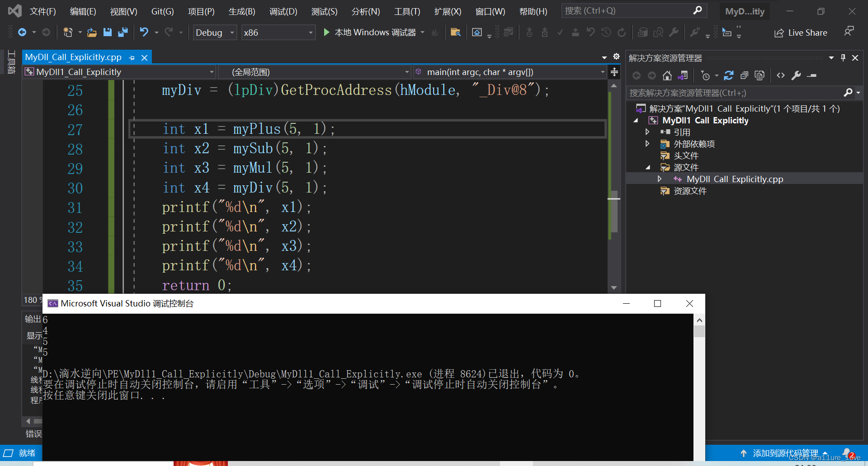Toggle pin on MyDll_Call_Explicitly.cpp tab
This screenshot has height=466, width=868.
pyautogui.click(x=132, y=58)
